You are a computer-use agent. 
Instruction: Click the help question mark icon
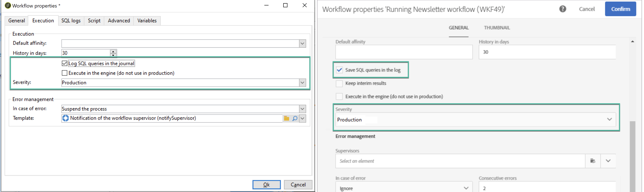[x=562, y=9]
